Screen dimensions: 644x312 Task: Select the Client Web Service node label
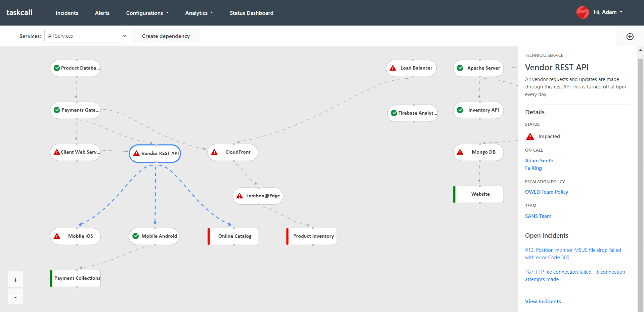pos(81,152)
